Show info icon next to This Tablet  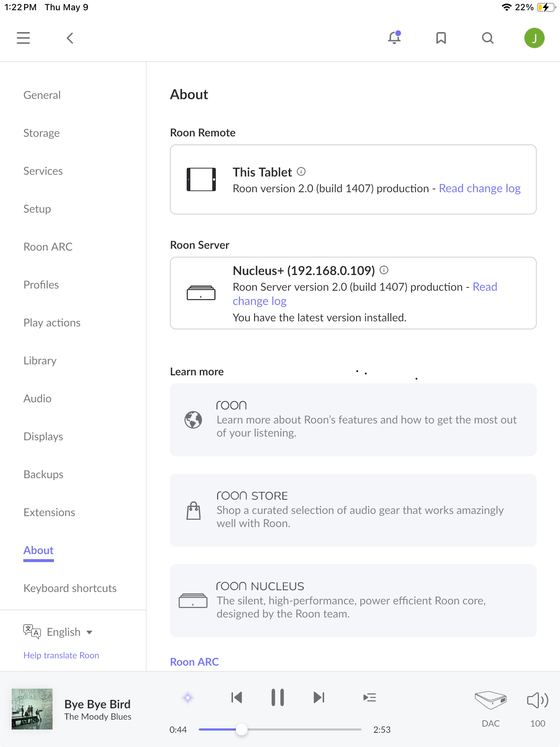click(301, 171)
